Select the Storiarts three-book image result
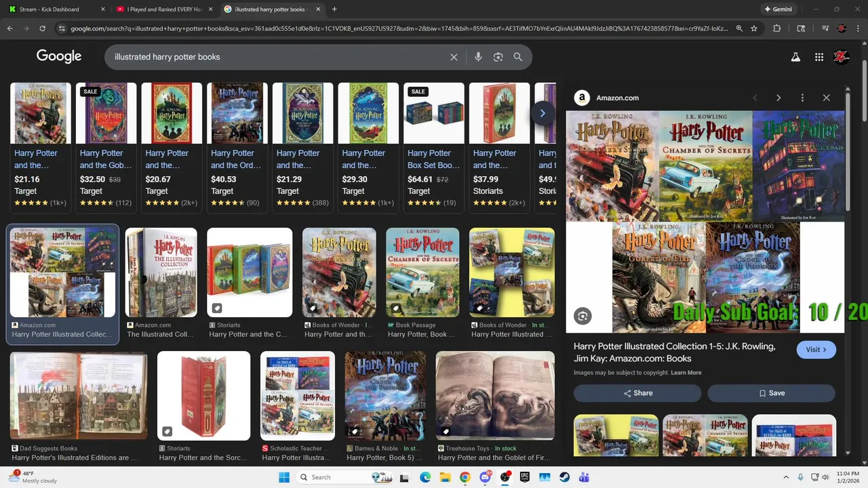Image resolution: width=868 pixels, height=488 pixels. pos(250,283)
